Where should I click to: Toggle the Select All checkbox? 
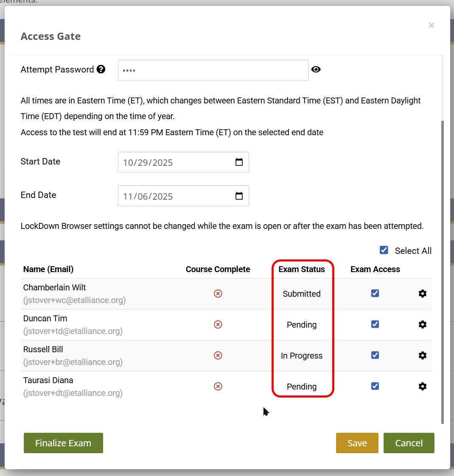click(384, 250)
